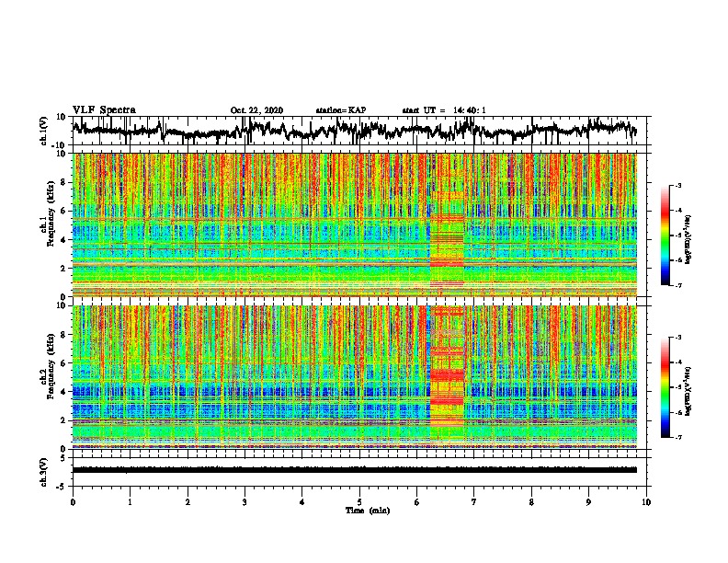Click the date 'Oct. 22, 2020'

(x=256, y=110)
